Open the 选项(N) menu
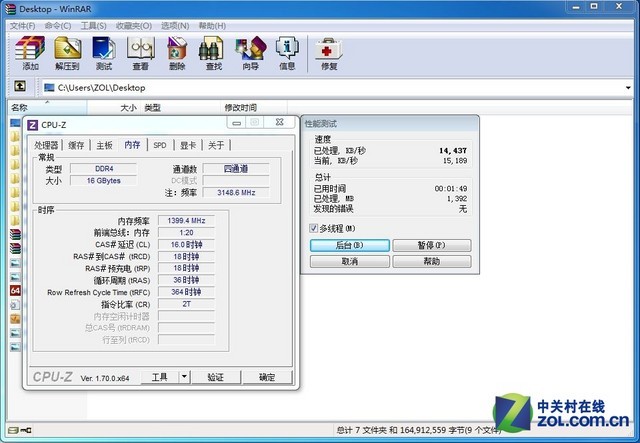Image resolution: width=640 pixels, height=443 pixels. click(175, 26)
